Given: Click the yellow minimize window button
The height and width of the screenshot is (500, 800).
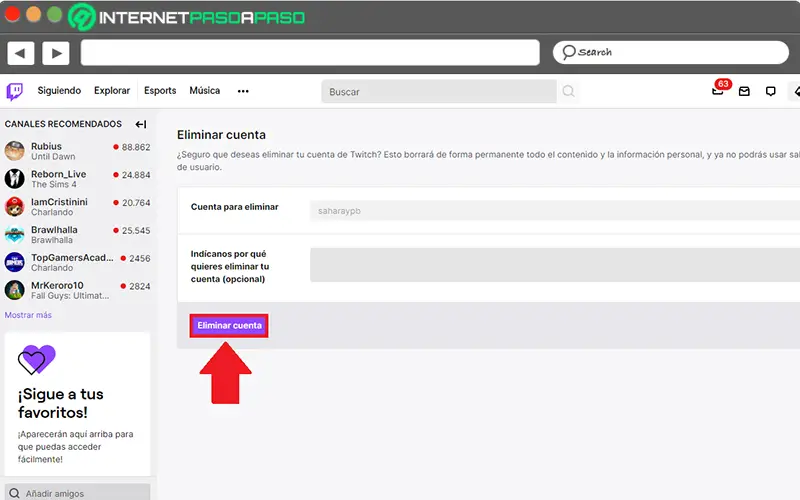Looking at the screenshot, I should 33,14.
